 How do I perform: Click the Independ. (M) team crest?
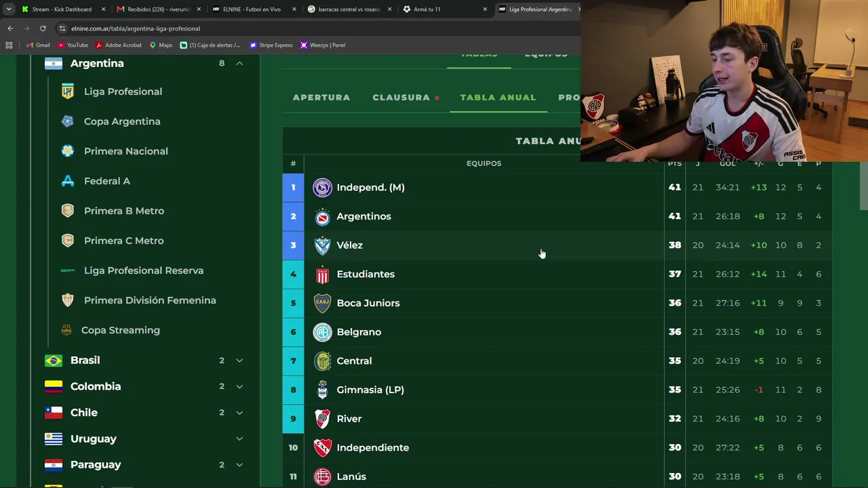pos(322,188)
